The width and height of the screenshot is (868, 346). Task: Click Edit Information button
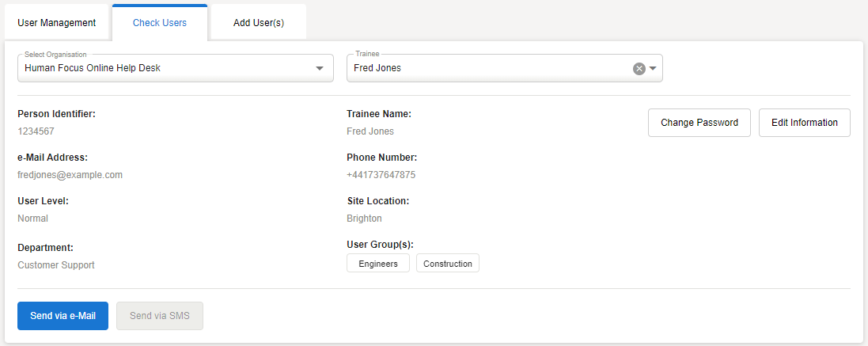(804, 123)
